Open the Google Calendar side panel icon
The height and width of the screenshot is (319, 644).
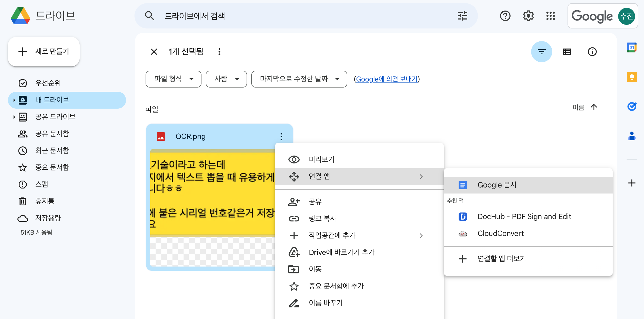tap(632, 48)
